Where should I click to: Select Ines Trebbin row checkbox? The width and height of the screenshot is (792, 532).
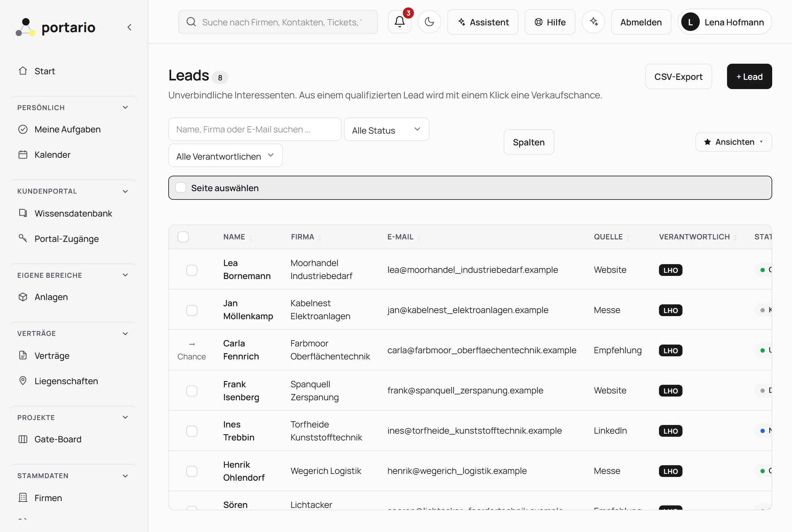pos(192,431)
